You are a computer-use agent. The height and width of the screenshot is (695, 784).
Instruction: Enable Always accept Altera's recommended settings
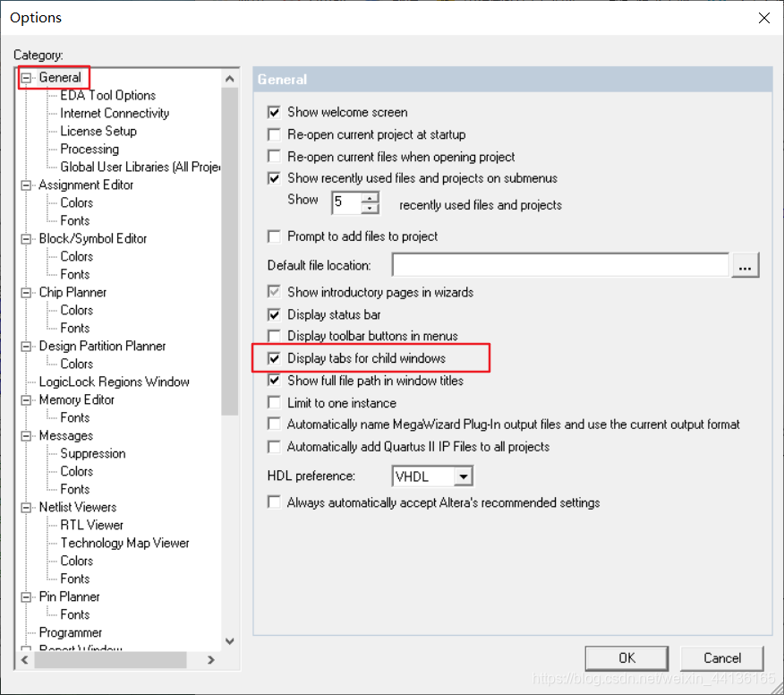(x=274, y=502)
